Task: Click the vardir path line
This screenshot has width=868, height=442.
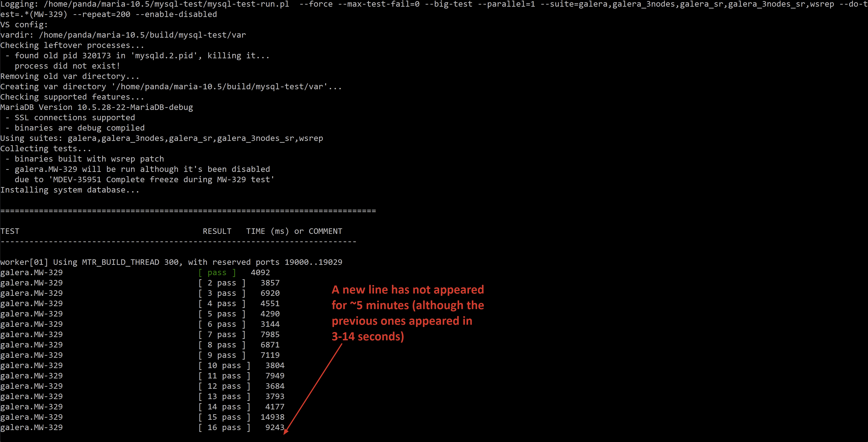Action: coord(123,35)
